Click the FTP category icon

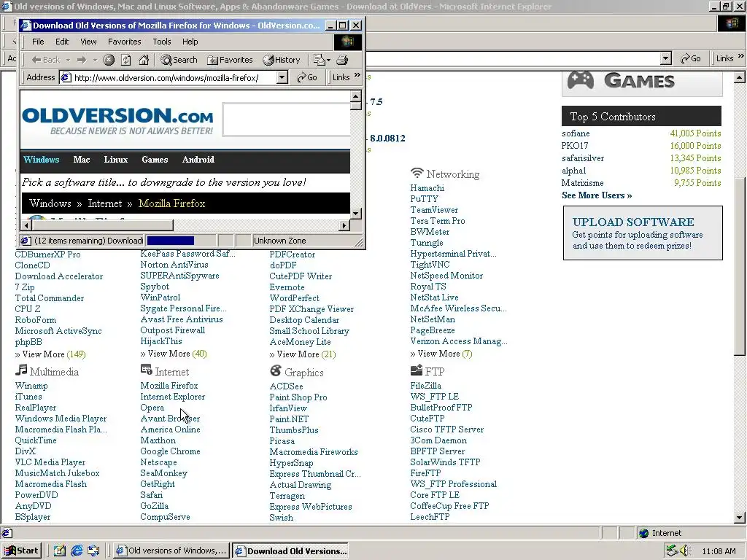(417, 370)
